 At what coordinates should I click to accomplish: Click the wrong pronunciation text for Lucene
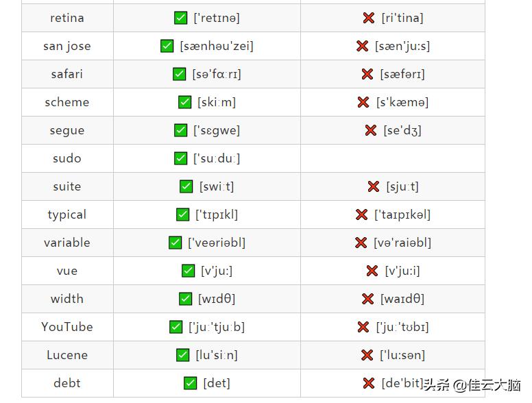click(402, 355)
